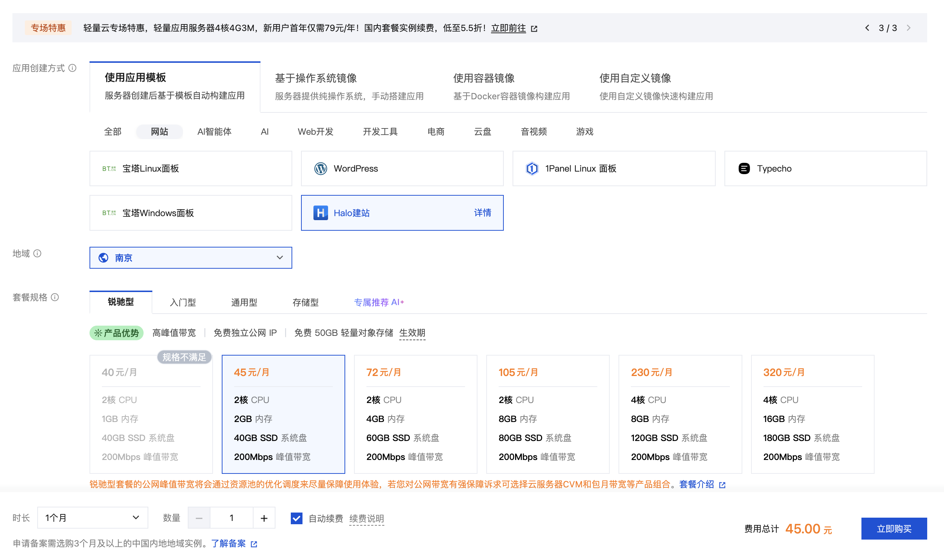Click info icon next to 套餐规格
944x560 pixels.
tap(55, 298)
